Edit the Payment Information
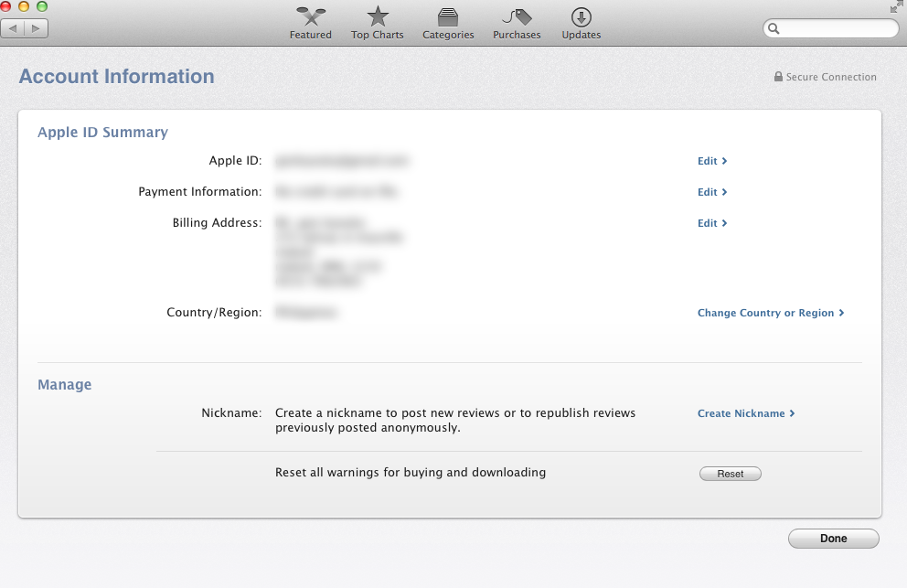This screenshot has height=588, width=907. pos(712,192)
